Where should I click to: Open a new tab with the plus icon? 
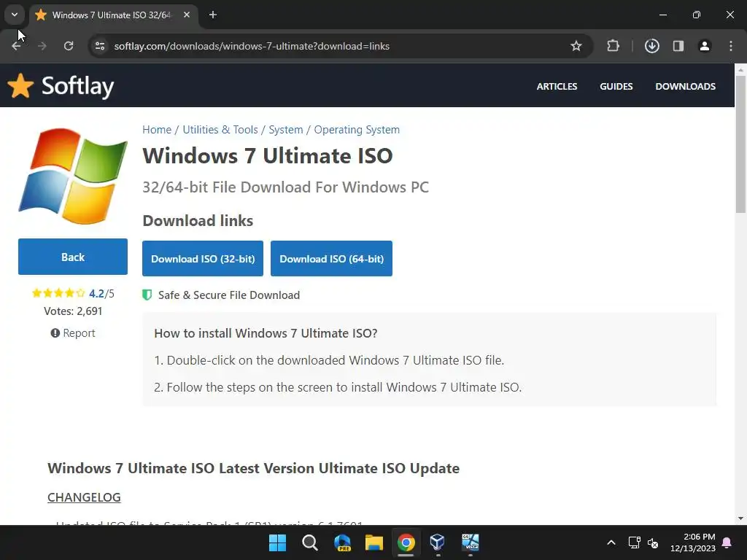213,15
